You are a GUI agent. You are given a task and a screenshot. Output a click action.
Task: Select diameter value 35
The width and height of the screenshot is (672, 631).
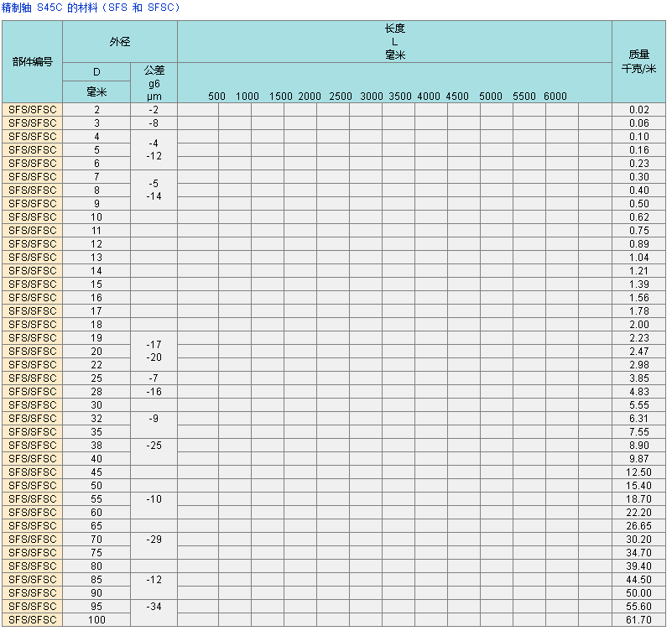96,431
